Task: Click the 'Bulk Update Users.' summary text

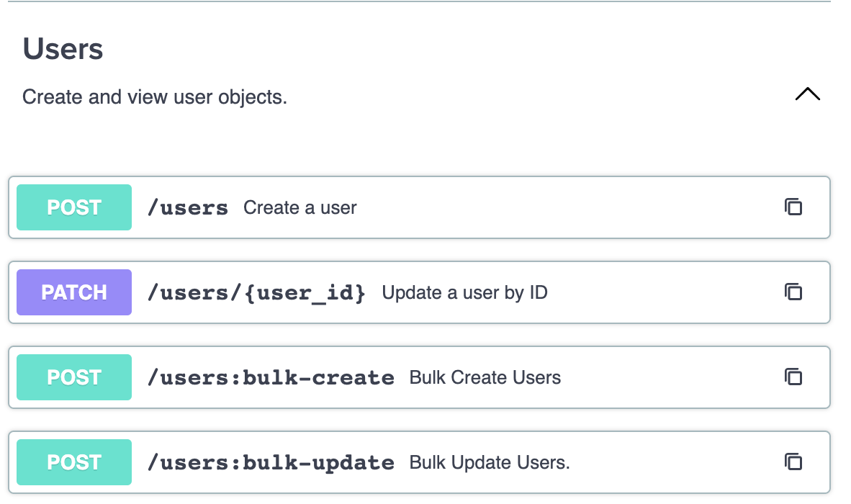Action: 490,463
